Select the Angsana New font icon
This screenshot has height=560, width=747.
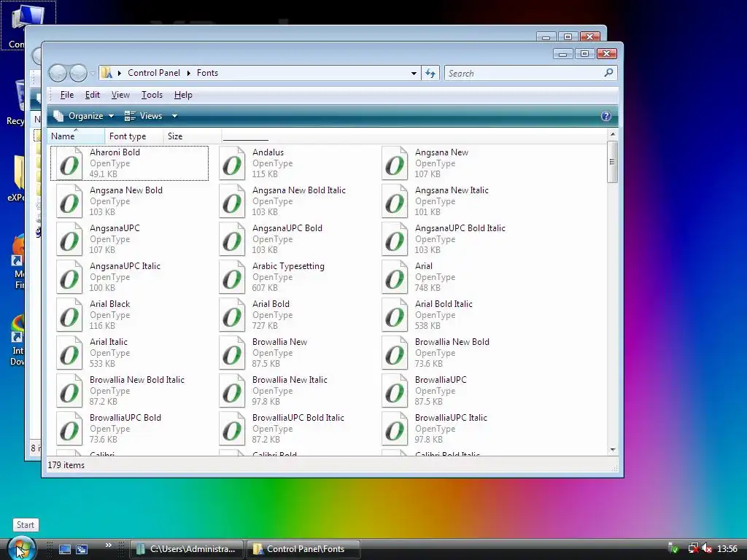click(395, 163)
